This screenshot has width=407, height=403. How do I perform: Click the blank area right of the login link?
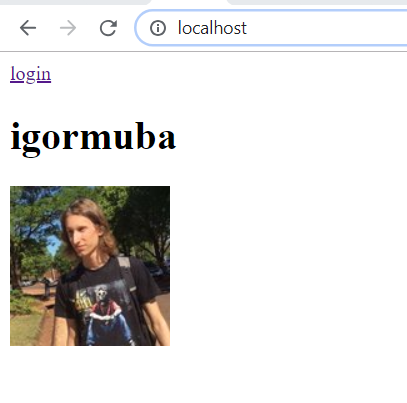[228, 74]
